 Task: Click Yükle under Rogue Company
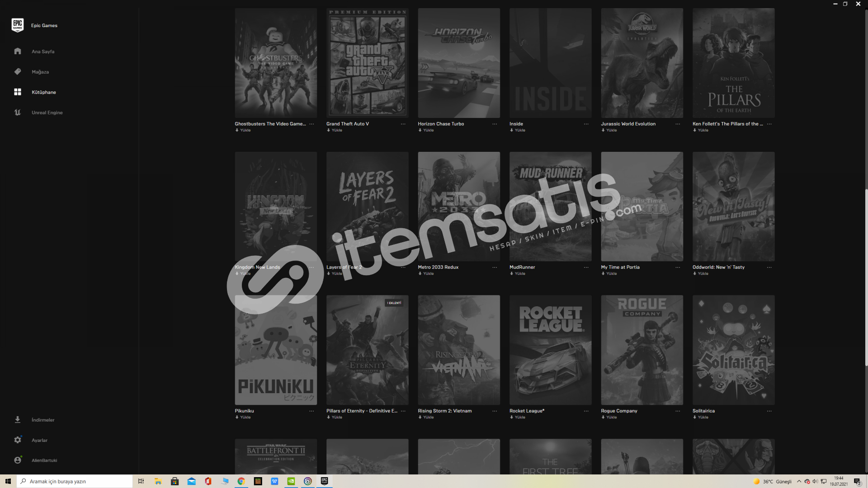[611, 417]
